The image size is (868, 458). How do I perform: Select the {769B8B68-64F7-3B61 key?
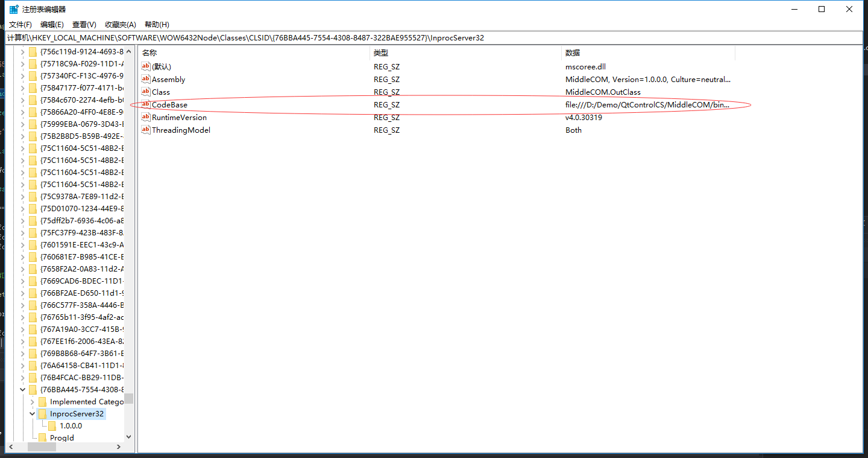(82, 353)
